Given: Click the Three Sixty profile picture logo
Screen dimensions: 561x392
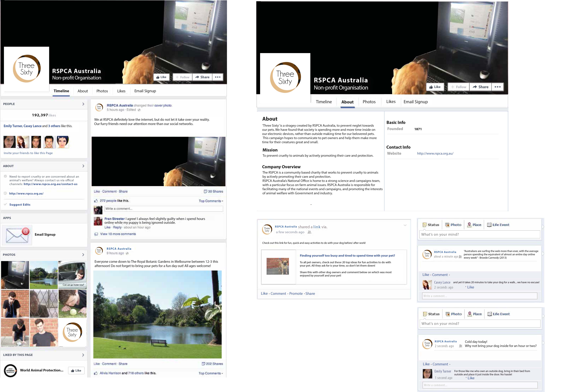Looking at the screenshot, I should pyautogui.click(x=26, y=69).
